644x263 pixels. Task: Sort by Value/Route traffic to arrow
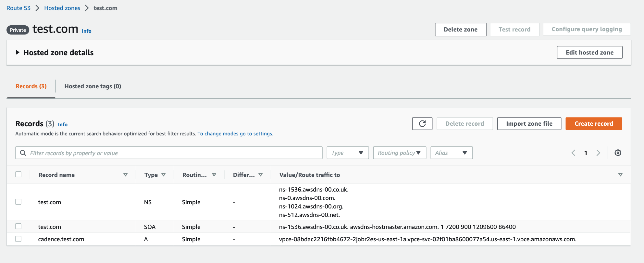tap(620, 175)
